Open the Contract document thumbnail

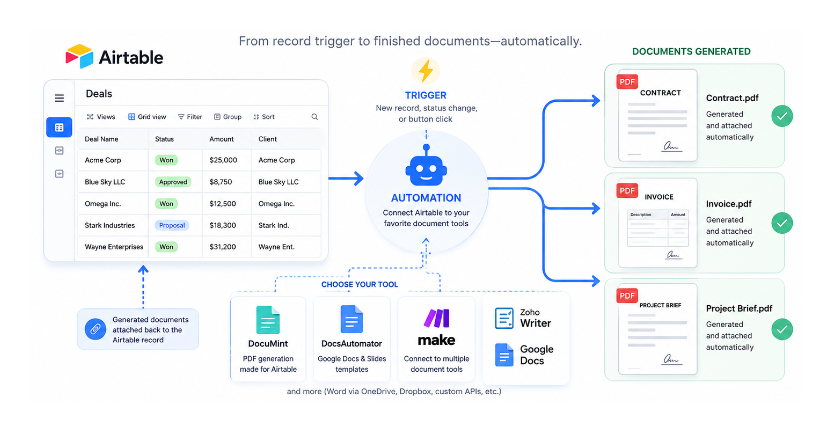(657, 115)
